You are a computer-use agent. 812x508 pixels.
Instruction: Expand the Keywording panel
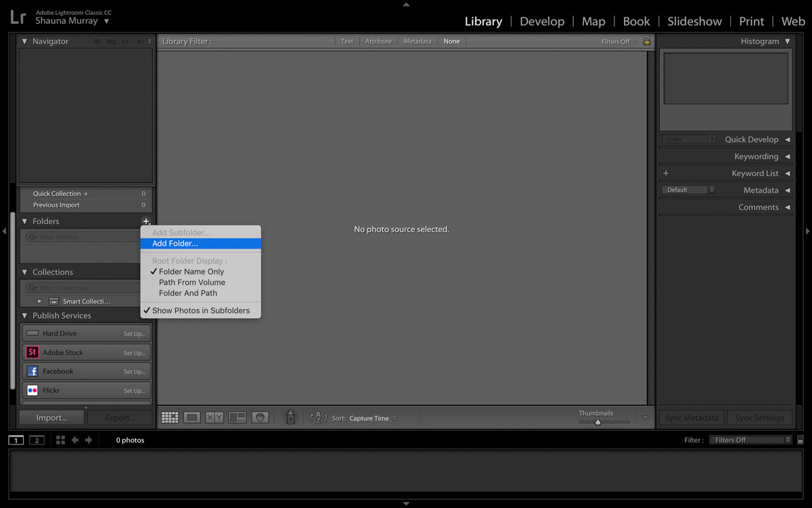(756, 156)
